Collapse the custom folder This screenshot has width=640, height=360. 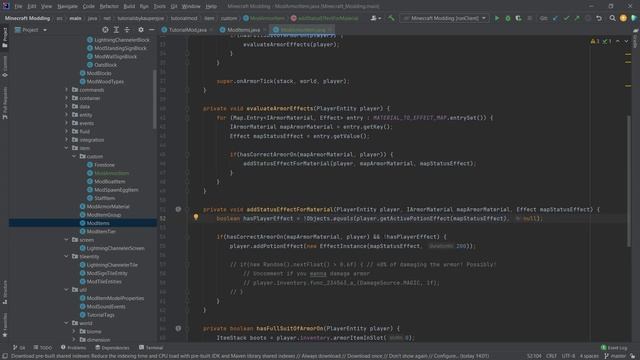point(74,156)
